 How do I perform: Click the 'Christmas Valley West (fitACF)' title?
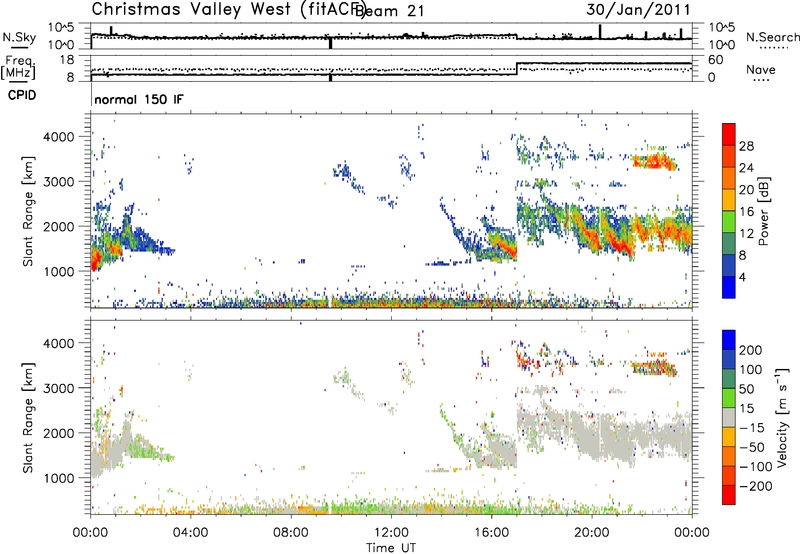(229, 9)
